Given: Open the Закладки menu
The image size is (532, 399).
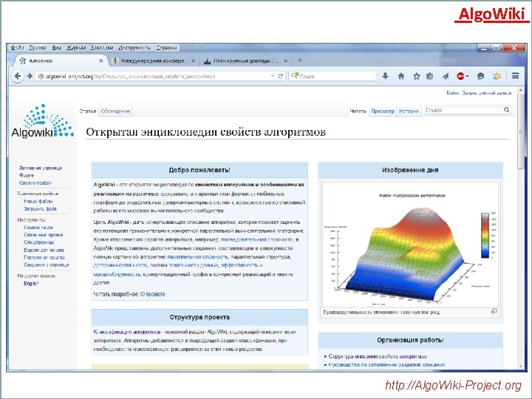Looking at the screenshot, I should pyautogui.click(x=102, y=48).
